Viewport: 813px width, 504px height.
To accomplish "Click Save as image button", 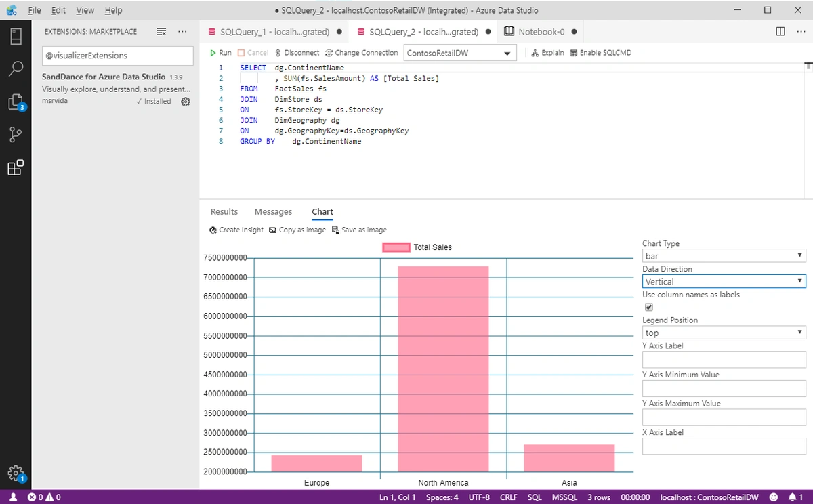I will point(359,230).
